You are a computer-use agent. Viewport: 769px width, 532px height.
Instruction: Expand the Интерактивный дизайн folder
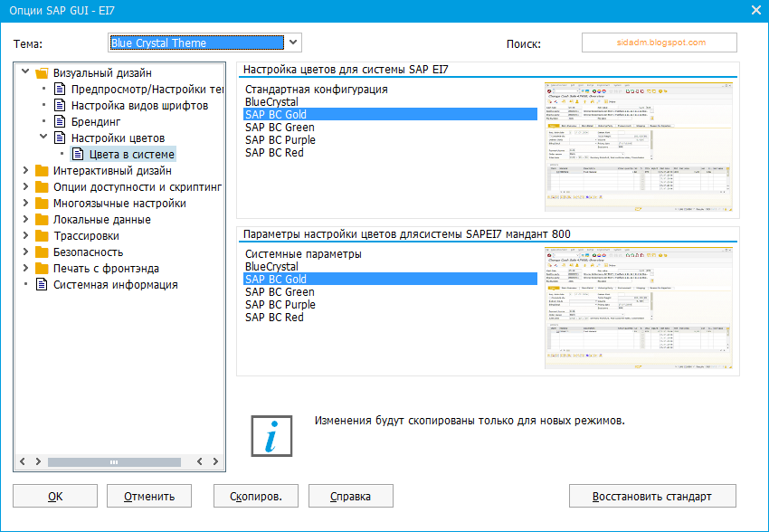coord(25,170)
